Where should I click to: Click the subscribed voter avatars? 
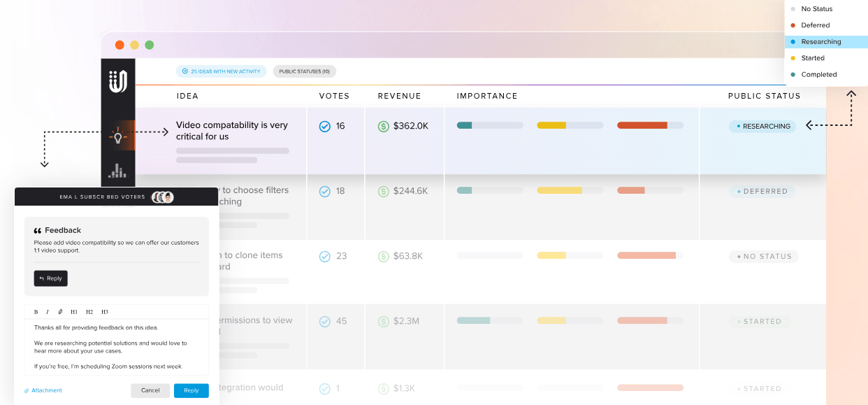(164, 197)
